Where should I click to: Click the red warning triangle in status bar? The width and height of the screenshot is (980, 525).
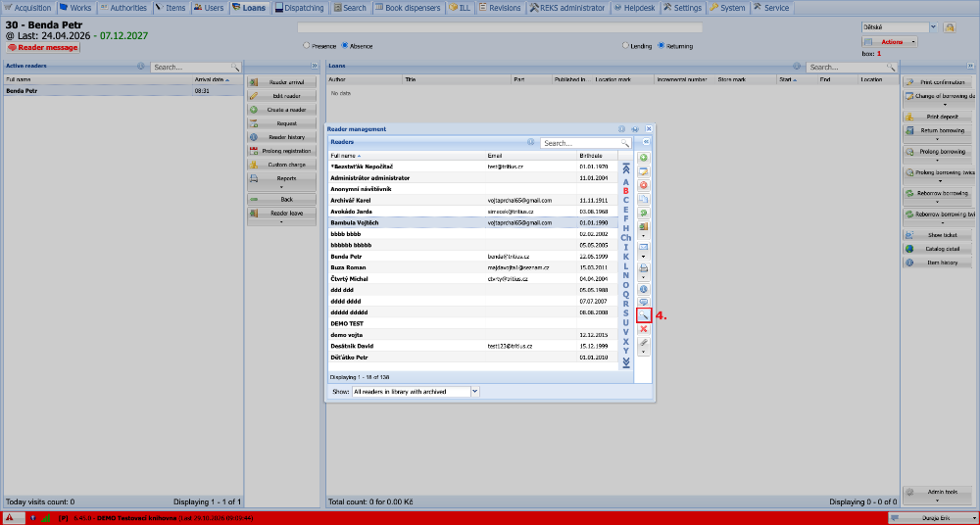[x=11, y=518]
